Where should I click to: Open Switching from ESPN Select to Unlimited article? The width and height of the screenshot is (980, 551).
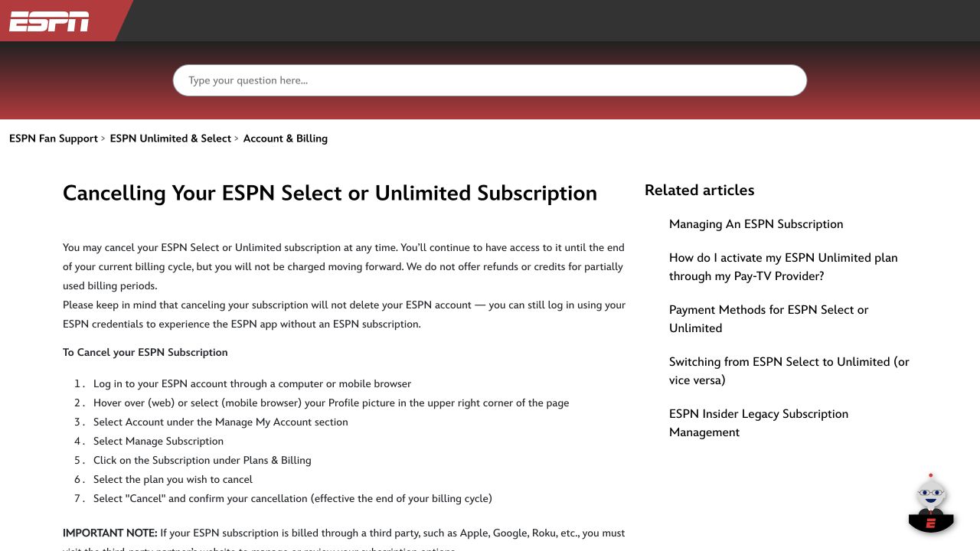[x=789, y=371]
